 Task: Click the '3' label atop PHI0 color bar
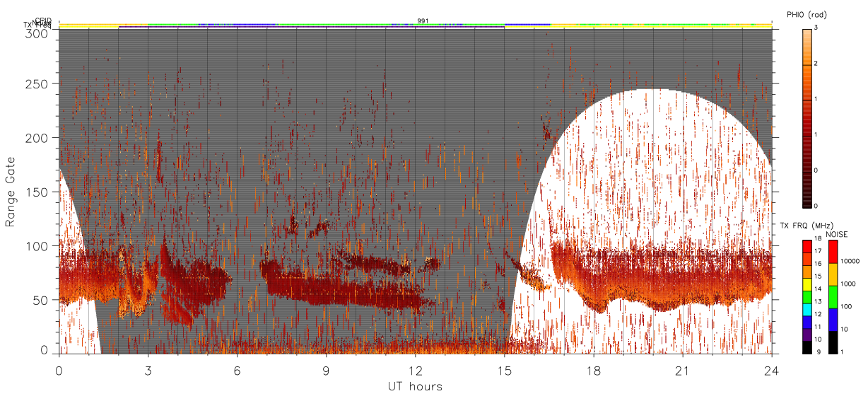(x=816, y=28)
